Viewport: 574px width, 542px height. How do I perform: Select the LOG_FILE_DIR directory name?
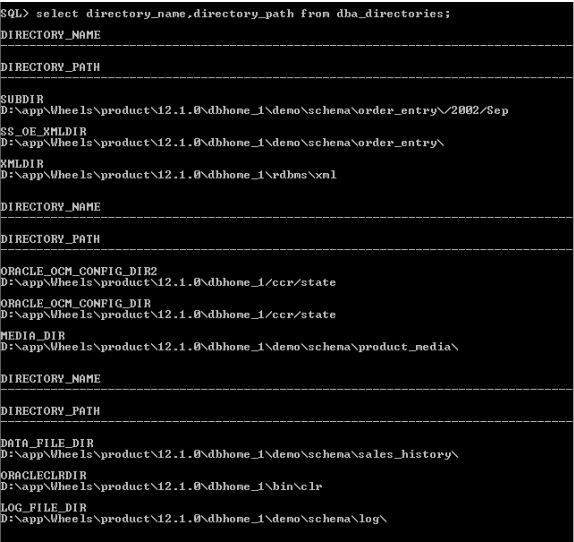pyautogui.click(x=44, y=508)
